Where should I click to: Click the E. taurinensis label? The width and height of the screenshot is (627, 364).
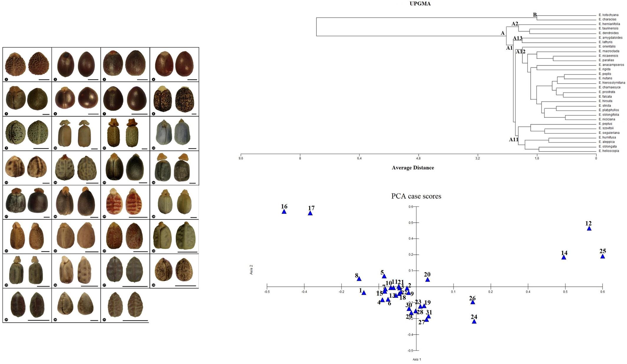(608, 29)
